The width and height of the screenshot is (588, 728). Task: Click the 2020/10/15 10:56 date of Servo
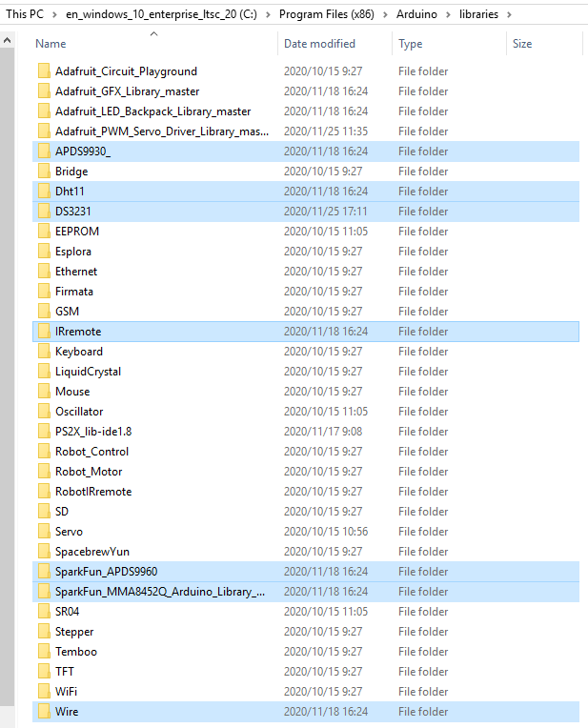(x=326, y=531)
